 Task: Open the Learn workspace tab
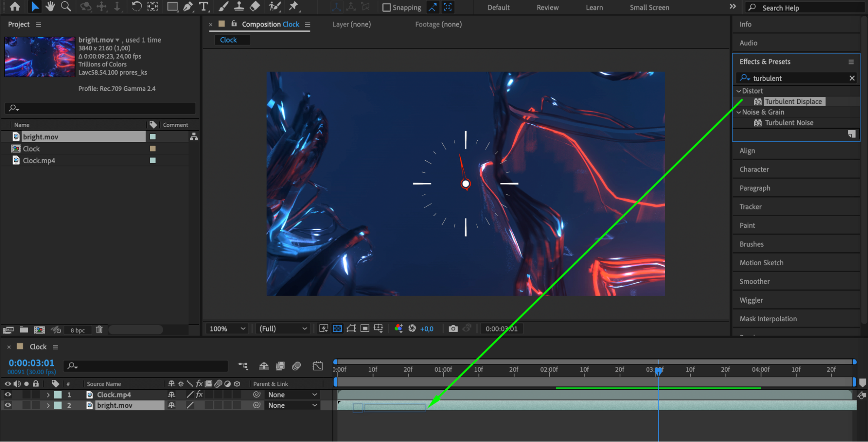tap(594, 7)
